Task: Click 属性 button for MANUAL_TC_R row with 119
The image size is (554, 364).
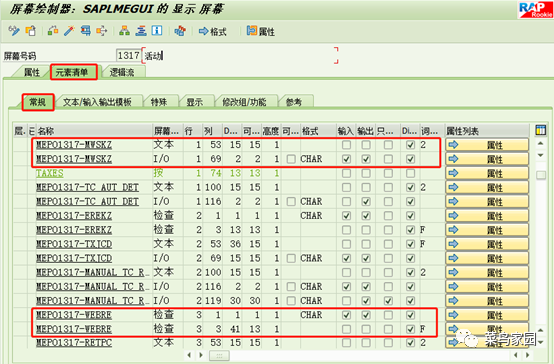Action: click(487, 301)
